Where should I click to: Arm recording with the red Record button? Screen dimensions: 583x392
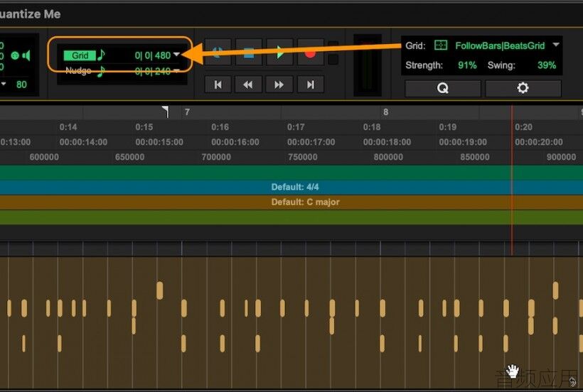pyautogui.click(x=311, y=53)
